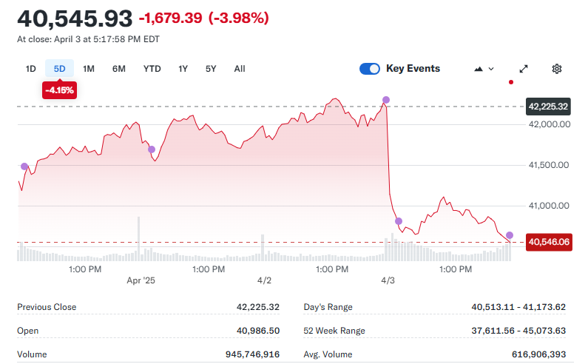588x364 pixels.
Task: Click key event marker after the 4/3 drop
Action: tap(399, 221)
